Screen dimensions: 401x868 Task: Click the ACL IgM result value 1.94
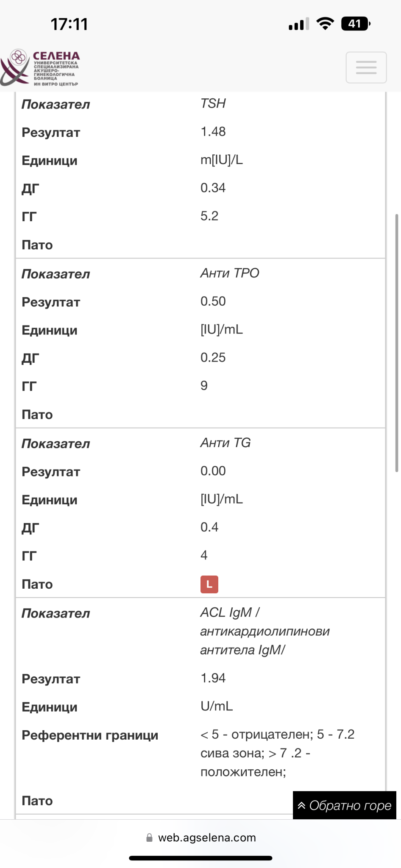(213, 678)
